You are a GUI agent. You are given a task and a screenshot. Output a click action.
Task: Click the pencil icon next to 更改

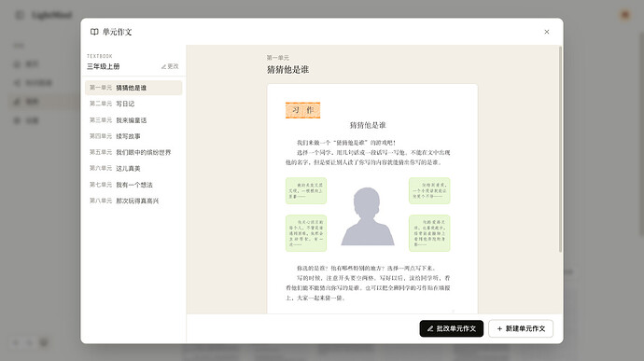click(163, 66)
